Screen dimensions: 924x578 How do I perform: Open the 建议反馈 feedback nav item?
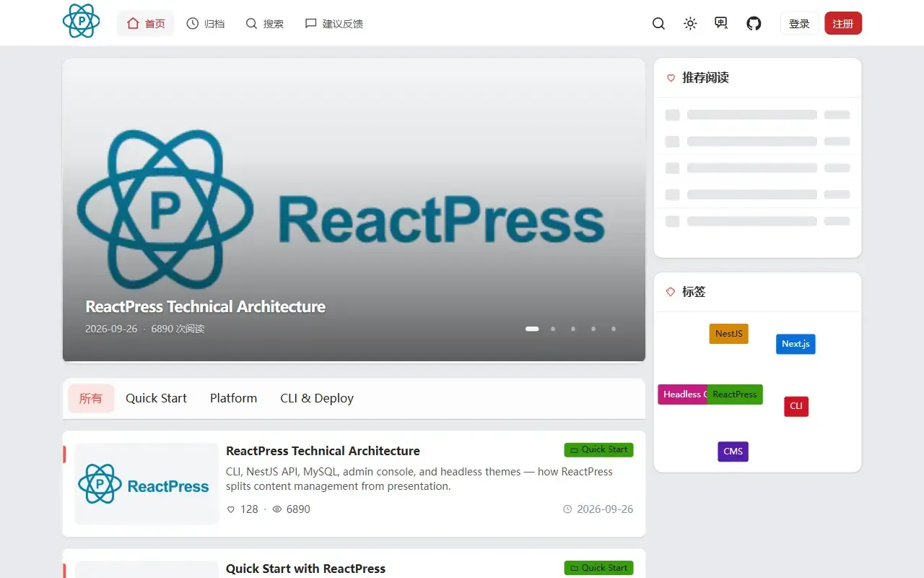pyautogui.click(x=334, y=24)
